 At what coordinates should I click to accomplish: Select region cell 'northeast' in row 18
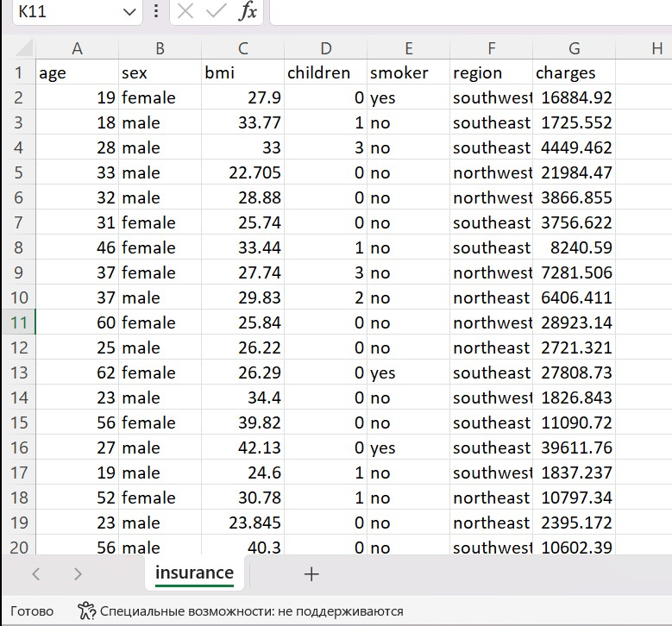pos(491,498)
